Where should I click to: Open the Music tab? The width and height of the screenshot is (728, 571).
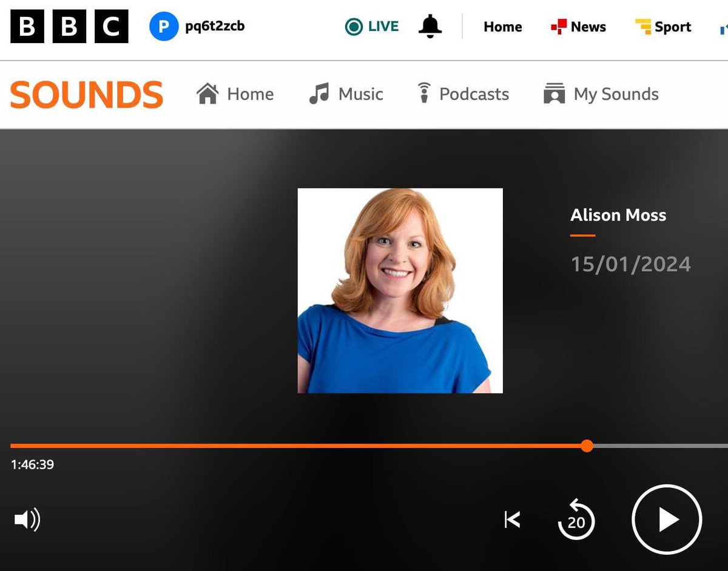coord(346,94)
